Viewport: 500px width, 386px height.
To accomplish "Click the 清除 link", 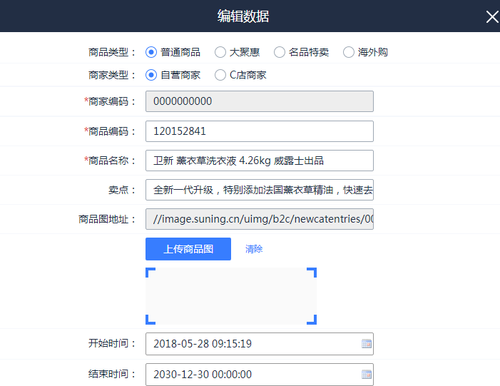I will [x=254, y=249].
